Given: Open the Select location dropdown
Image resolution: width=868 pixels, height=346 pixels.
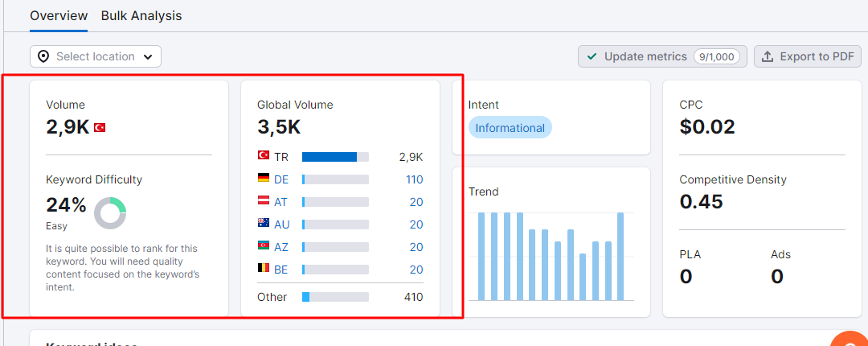Looking at the screenshot, I should 96,56.
